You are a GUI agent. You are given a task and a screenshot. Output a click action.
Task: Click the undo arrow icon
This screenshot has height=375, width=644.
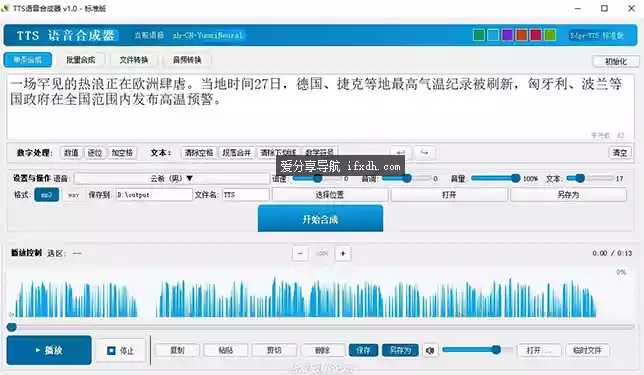coord(400,152)
